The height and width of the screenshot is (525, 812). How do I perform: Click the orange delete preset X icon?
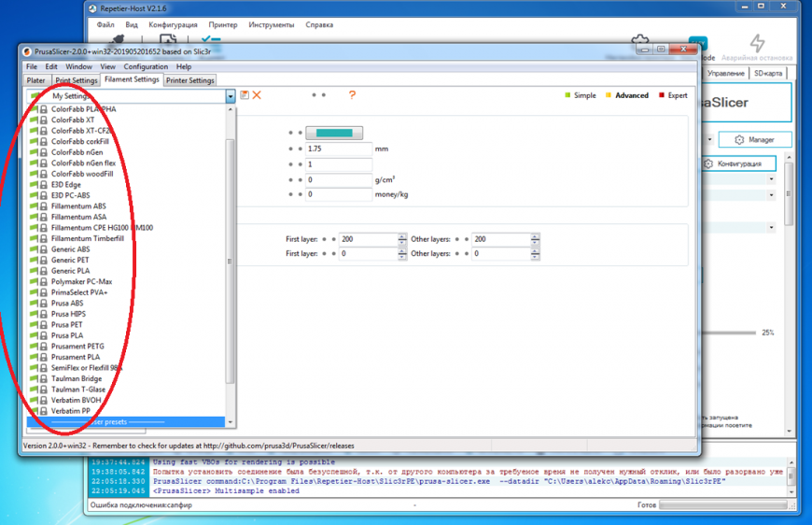pyautogui.click(x=257, y=95)
